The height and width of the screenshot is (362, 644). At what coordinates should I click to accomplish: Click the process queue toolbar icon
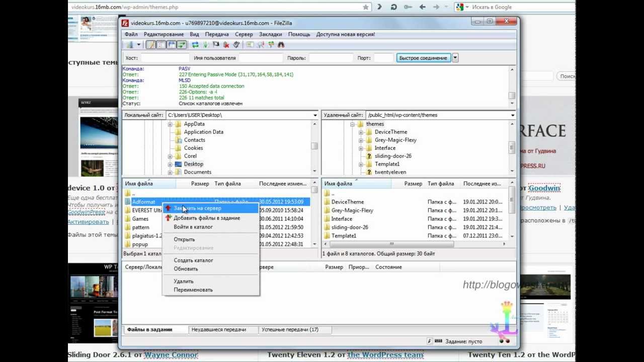pos(205,45)
